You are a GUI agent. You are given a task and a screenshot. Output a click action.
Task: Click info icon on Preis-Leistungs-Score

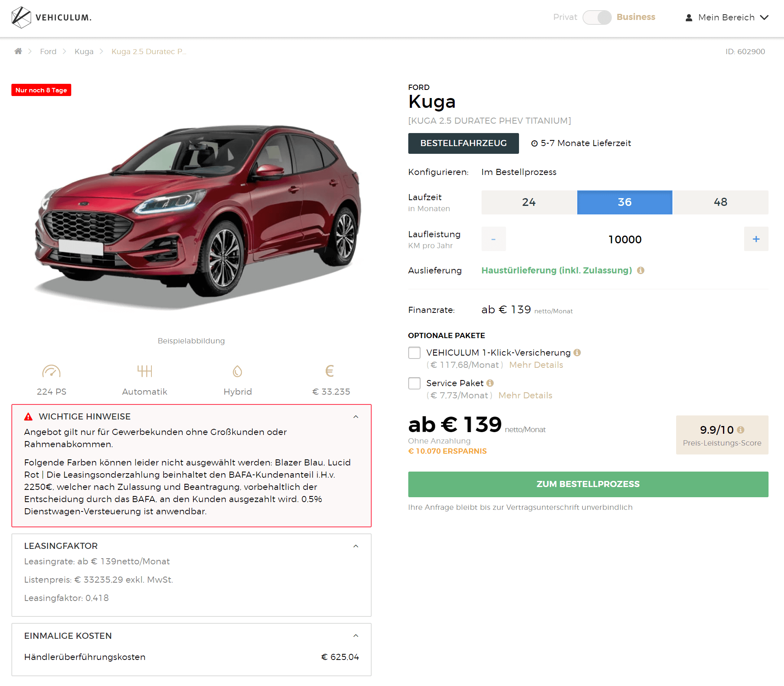pos(741,430)
